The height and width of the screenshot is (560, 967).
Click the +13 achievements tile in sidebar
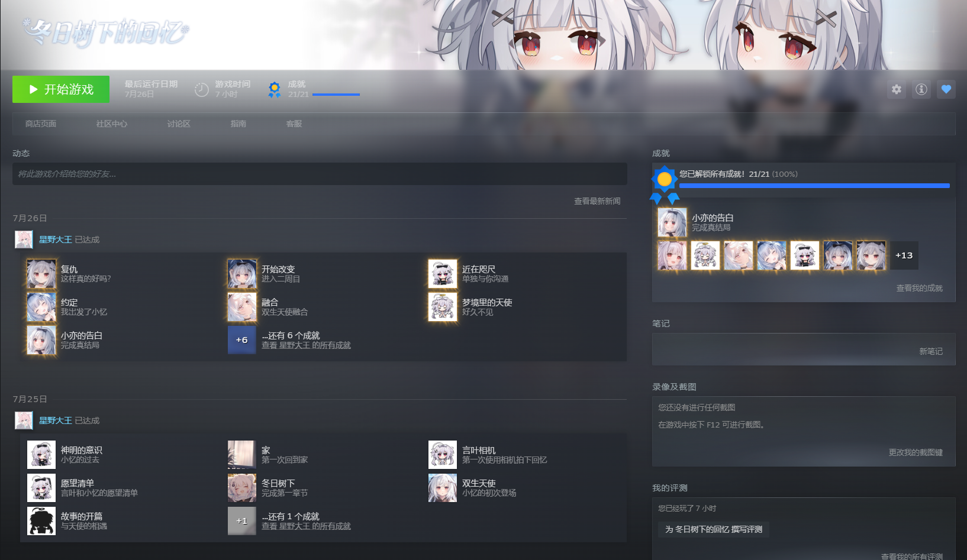[904, 255]
